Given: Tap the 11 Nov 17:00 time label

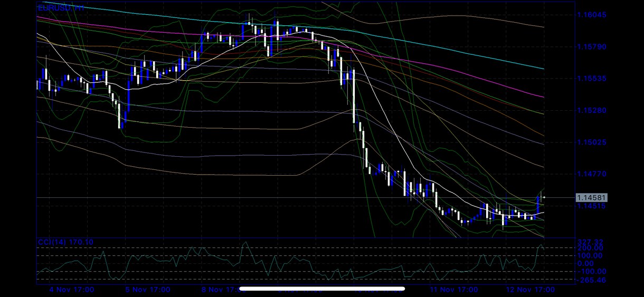Looking at the screenshot, I should (x=453, y=290).
